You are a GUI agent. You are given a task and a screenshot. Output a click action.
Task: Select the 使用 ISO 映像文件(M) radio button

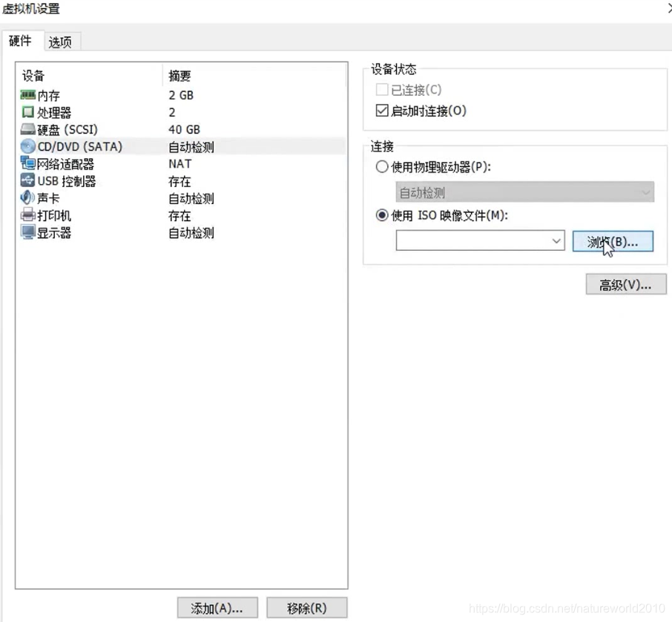[382, 215]
